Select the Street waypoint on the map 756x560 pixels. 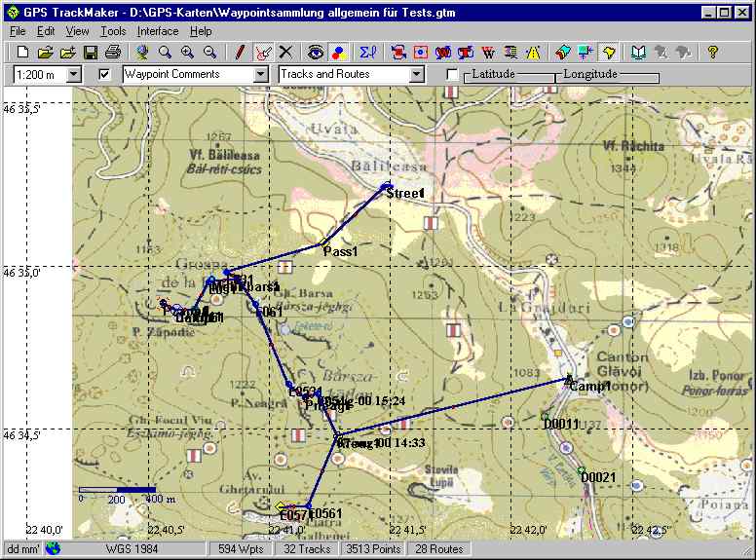386,186
